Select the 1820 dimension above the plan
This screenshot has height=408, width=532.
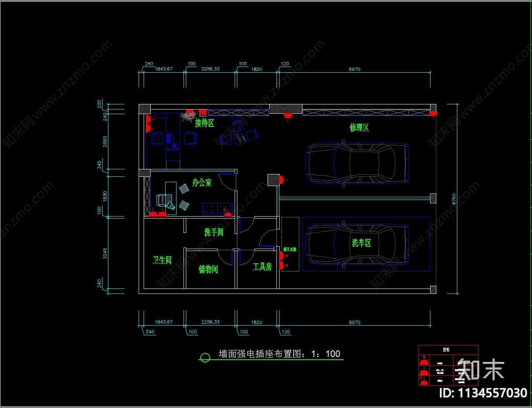click(257, 69)
